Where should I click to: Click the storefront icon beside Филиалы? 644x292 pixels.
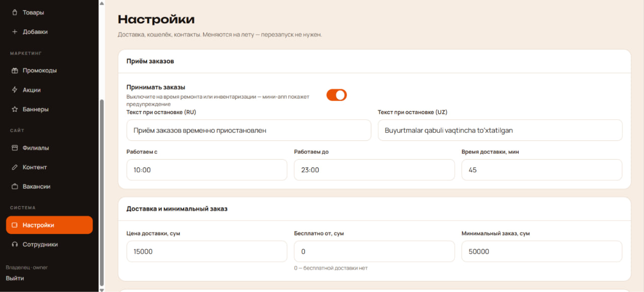[15, 148]
